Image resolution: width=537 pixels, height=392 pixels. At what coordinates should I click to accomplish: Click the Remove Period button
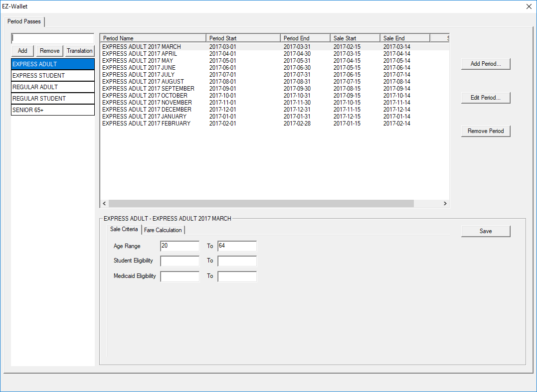coord(485,131)
